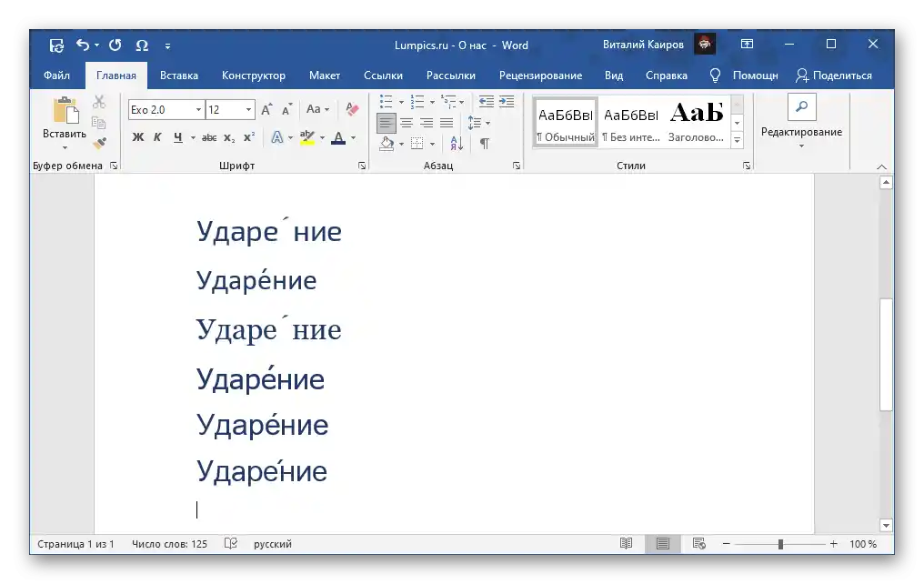Screen dimensions: 924x584
Task: Toggle justified paragraph alignment
Action: click(x=446, y=122)
